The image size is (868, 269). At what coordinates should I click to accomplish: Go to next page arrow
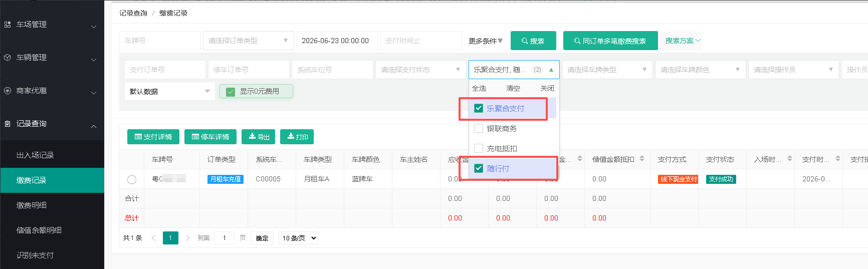[187, 238]
